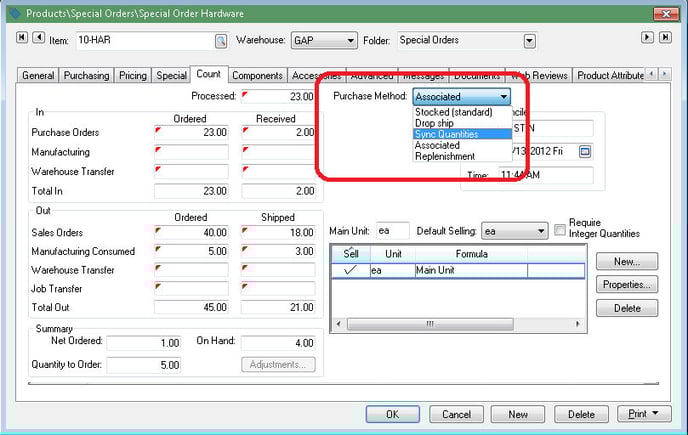Viewport: 688px width, 435px height.
Task: Open the calendar date picker icon
Action: click(x=586, y=151)
